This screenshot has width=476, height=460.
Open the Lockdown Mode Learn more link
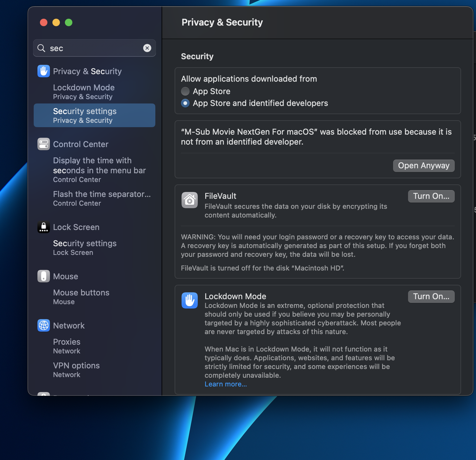point(226,384)
